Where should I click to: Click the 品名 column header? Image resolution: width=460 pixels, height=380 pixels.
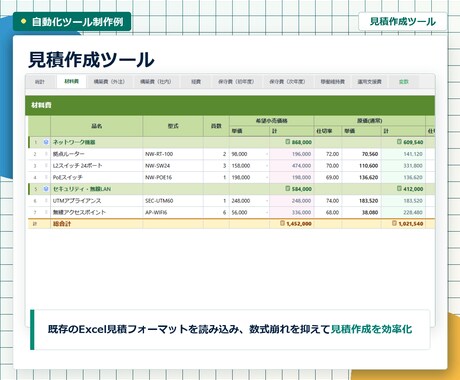click(97, 126)
